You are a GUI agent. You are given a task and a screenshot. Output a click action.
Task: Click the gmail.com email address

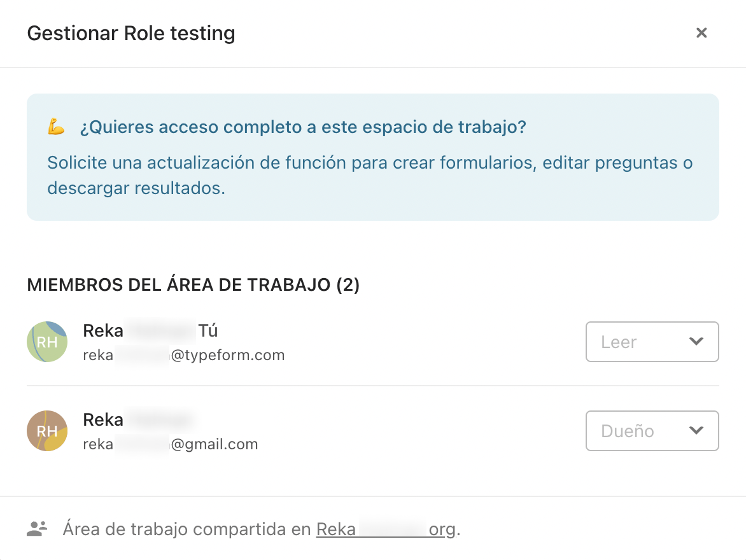tap(171, 444)
